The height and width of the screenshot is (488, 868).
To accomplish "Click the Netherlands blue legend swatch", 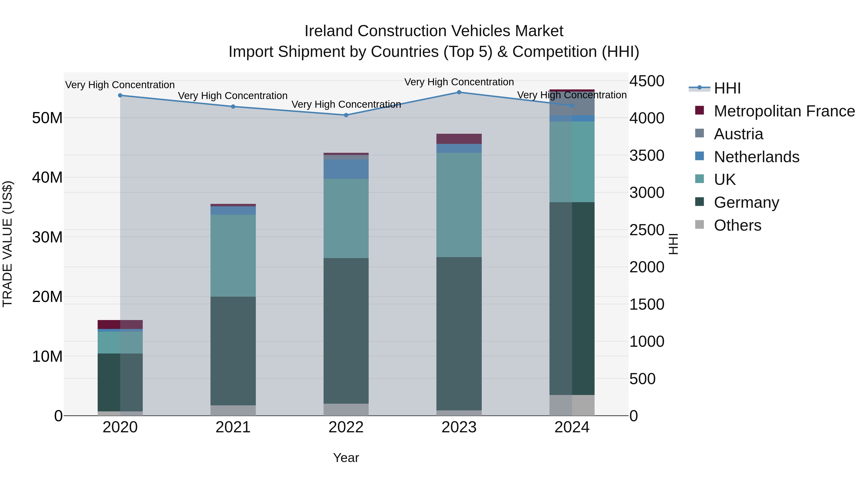I will click(x=699, y=156).
